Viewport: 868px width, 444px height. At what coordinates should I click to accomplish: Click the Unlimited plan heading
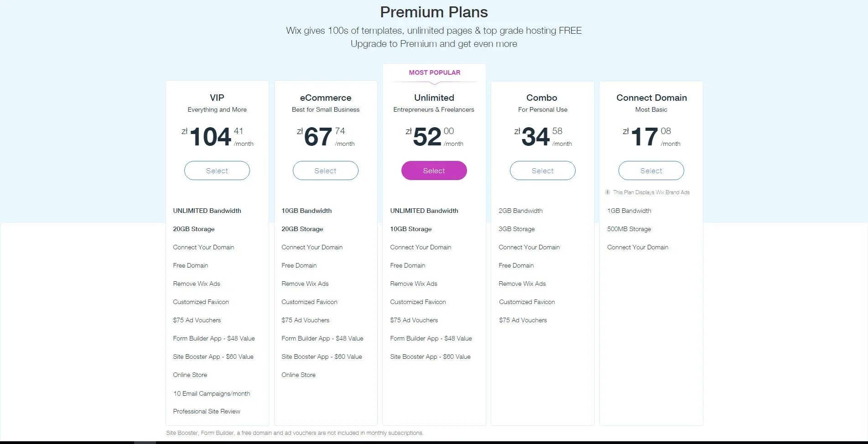[434, 98]
